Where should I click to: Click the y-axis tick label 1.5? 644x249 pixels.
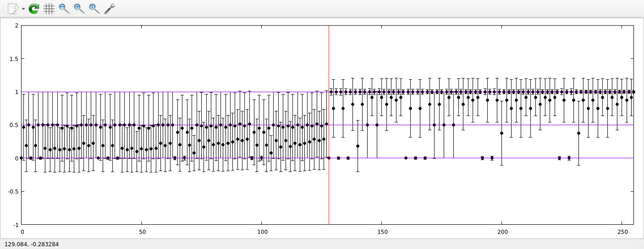pos(14,59)
